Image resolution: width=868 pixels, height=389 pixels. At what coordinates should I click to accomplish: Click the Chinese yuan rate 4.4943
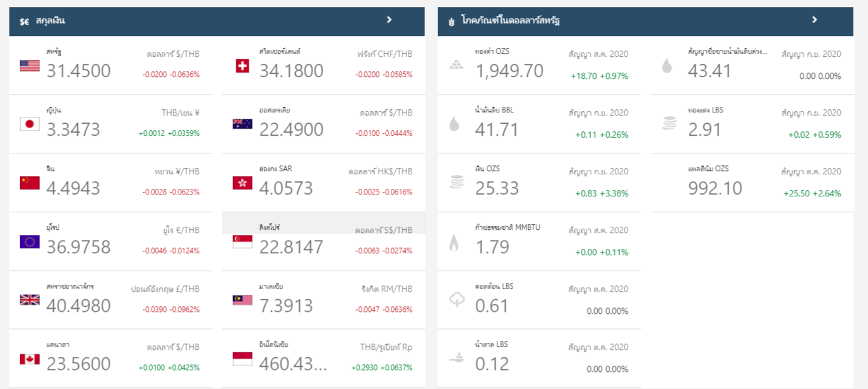[73, 188]
